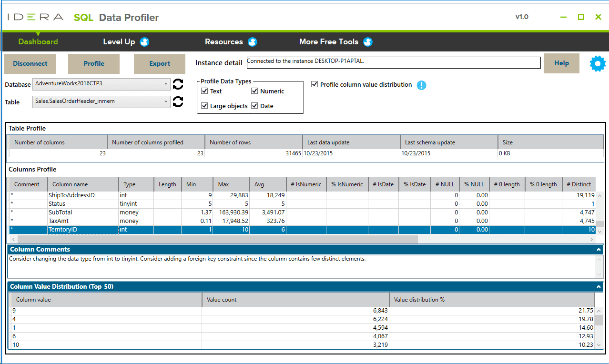
Task: Open the Table dropdown
Action: (x=101, y=101)
